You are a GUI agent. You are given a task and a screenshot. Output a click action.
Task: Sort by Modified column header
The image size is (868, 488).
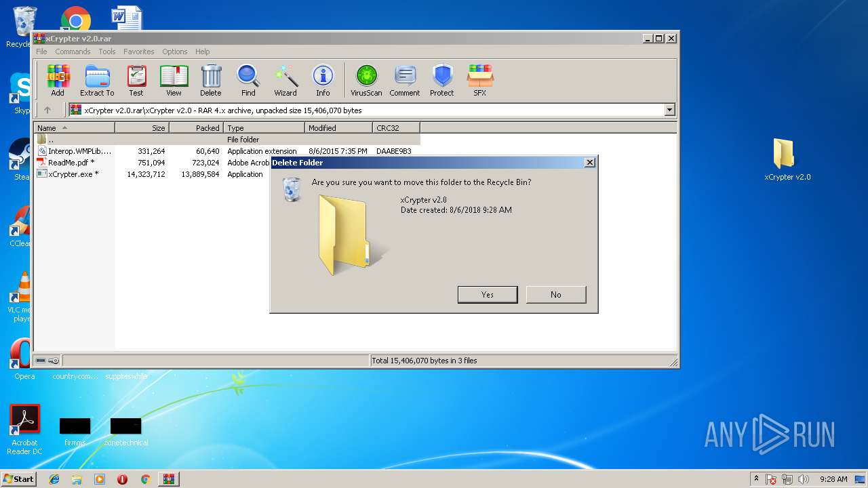pyautogui.click(x=339, y=127)
